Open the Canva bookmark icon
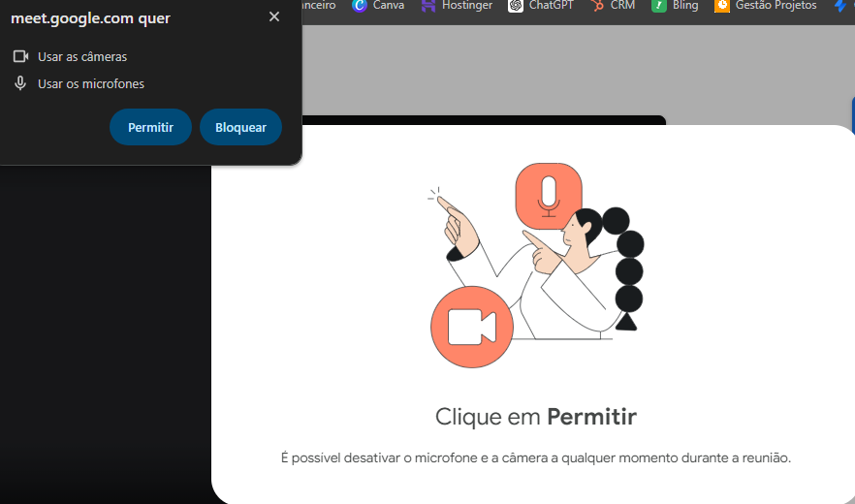The width and height of the screenshot is (855, 504). point(360,5)
